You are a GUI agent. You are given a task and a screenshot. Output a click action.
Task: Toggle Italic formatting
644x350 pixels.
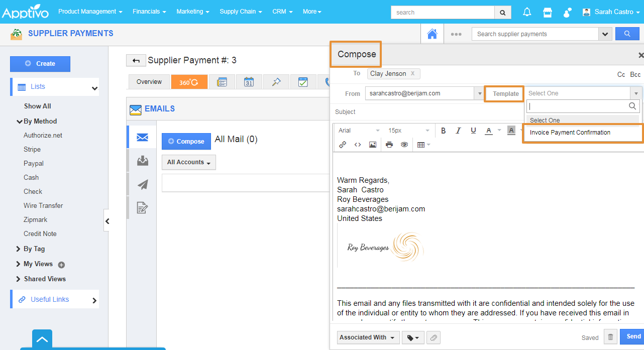458,131
